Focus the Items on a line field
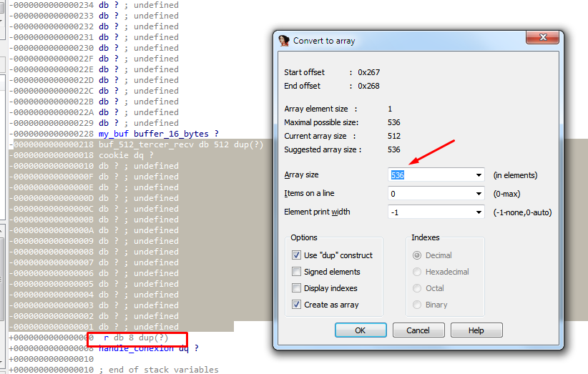 (429, 194)
